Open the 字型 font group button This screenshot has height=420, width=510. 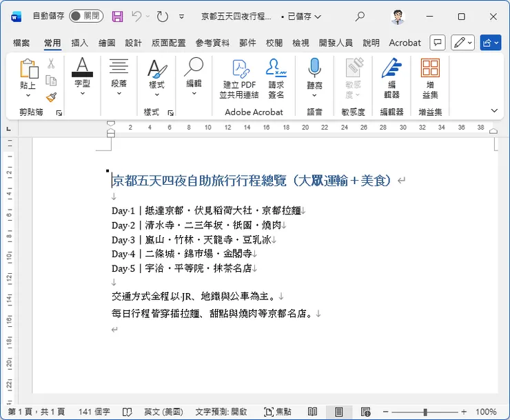point(82,77)
